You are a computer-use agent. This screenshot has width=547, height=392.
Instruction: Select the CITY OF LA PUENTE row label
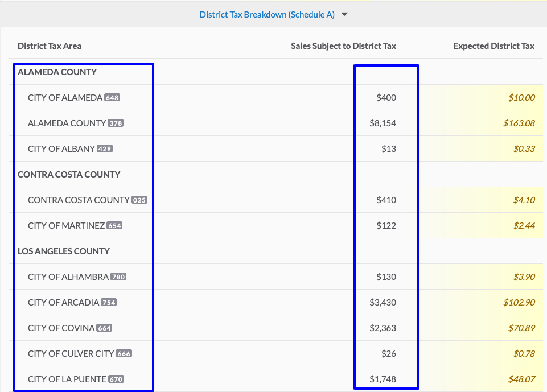coord(67,379)
